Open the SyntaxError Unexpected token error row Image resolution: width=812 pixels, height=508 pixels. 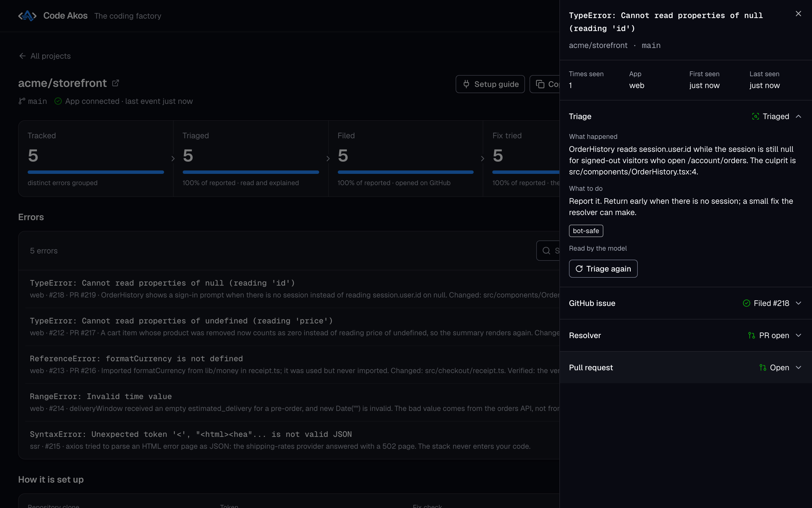[x=292, y=440]
